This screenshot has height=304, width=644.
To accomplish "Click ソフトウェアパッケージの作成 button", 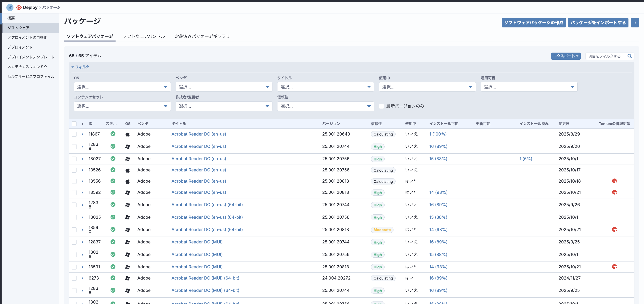I will click(x=533, y=23).
